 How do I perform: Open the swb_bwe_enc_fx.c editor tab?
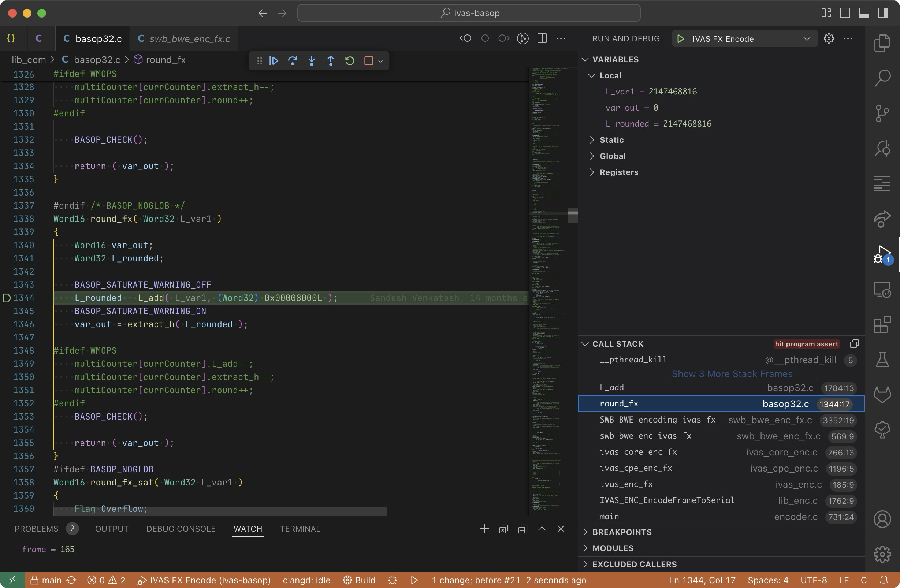tap(189, 38)
